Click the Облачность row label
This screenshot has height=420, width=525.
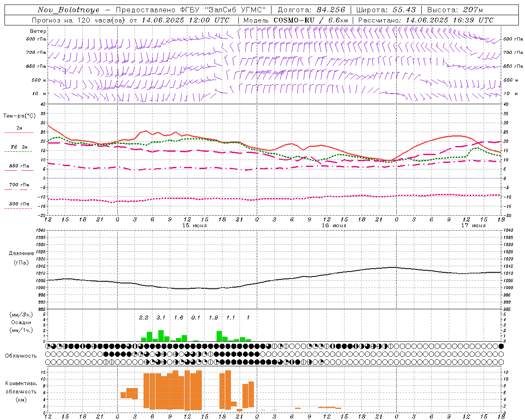click(21, 356)
